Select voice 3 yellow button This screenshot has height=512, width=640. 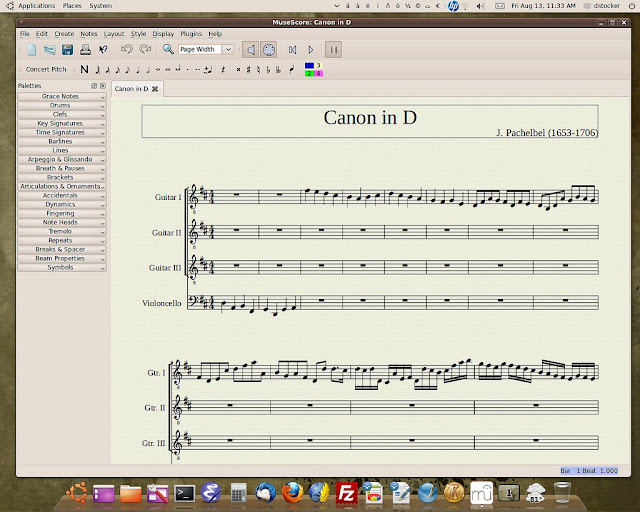coord(318,65)
